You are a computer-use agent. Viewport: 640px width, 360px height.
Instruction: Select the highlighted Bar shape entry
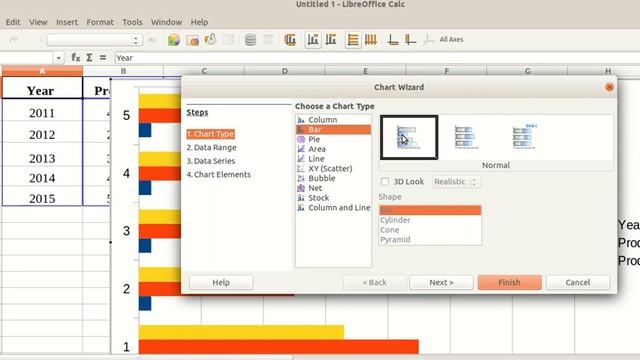point(430,210)
